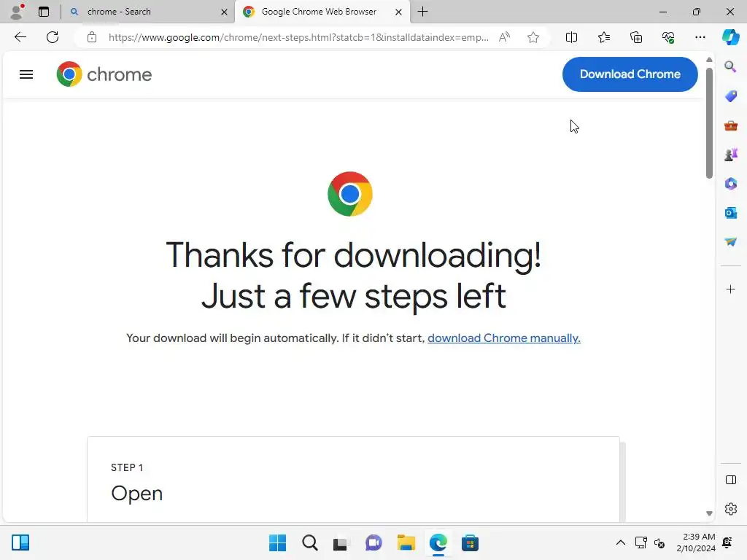Viewport: 747px width, 560px height.
Task: Open the clock showing 2:39 AM
Action: click(696, 542)
